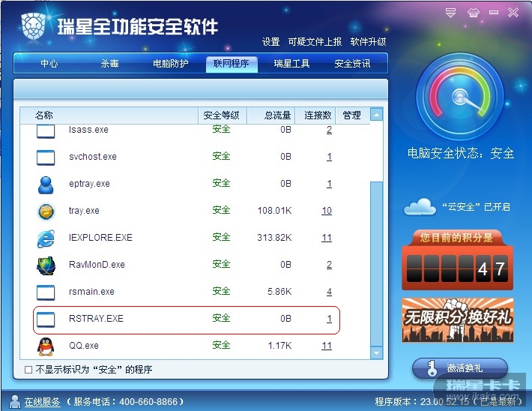Click the QQ penguin icon
Viewport: 532px width, 411px height.
[x=46, y=346]
